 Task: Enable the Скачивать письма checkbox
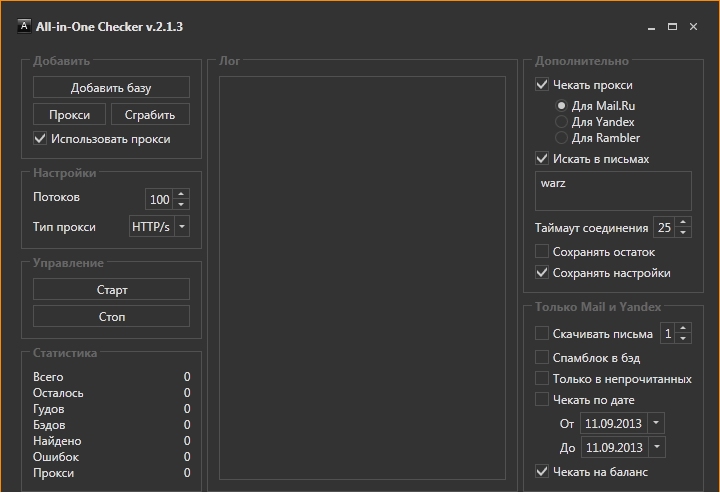pos(542,333)
